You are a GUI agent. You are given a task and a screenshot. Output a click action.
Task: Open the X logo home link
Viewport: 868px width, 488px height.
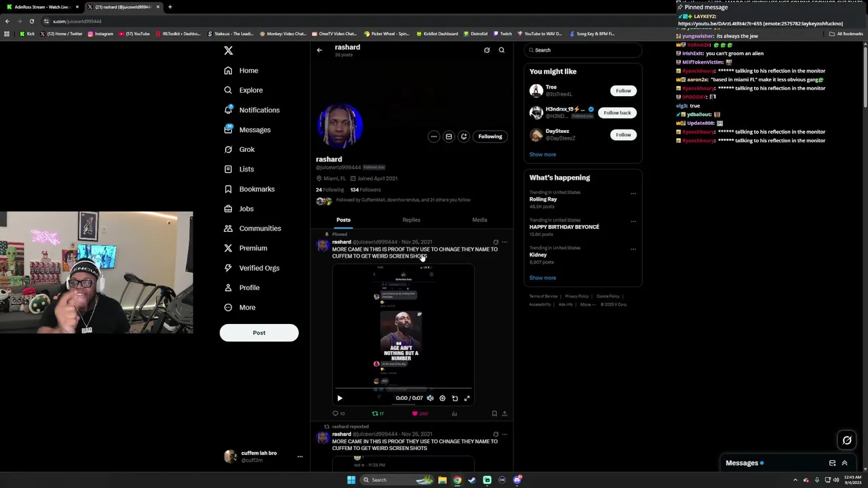229,51
